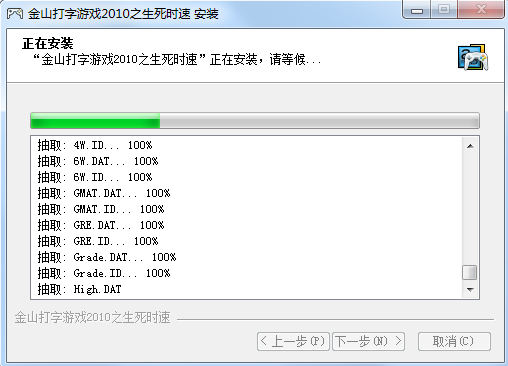The image size is (508, 366).
Task: Click the scrollbar thumb in extraction log
Action: (470, 272)
